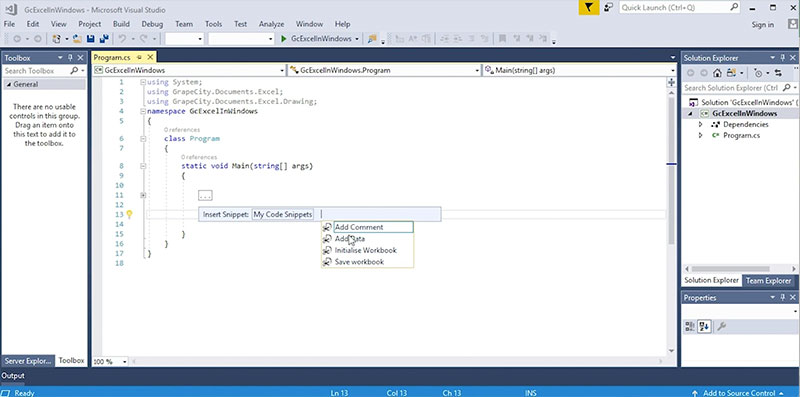800x397 pixels.
Task: Open the Main(string[] args) member dropdown
Action: pos(673,70)
